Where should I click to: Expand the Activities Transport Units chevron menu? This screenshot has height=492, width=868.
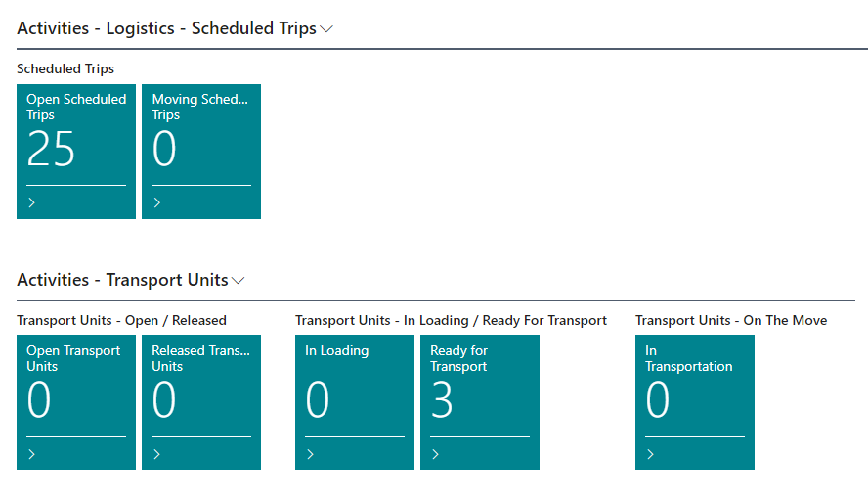click(238, 281)
